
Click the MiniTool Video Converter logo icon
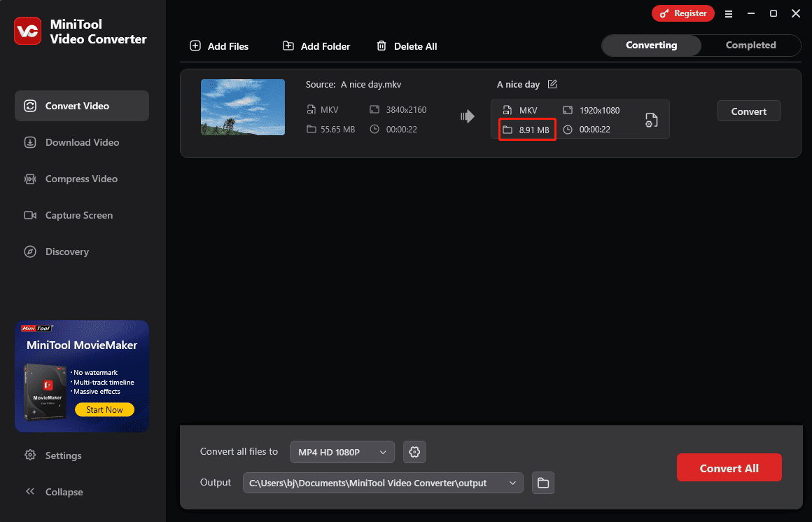[x=27, y=31]
